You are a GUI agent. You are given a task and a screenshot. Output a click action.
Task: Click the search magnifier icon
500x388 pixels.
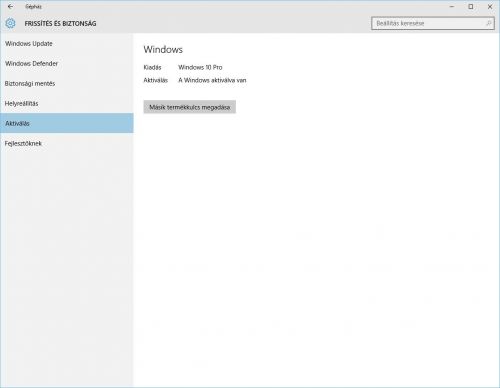click(489, 23)
